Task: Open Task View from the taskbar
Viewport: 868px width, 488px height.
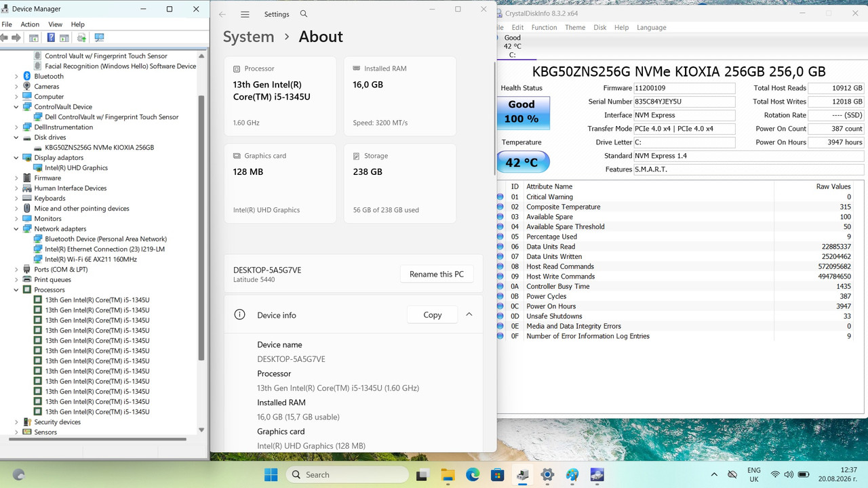Action: coord(422,474)
